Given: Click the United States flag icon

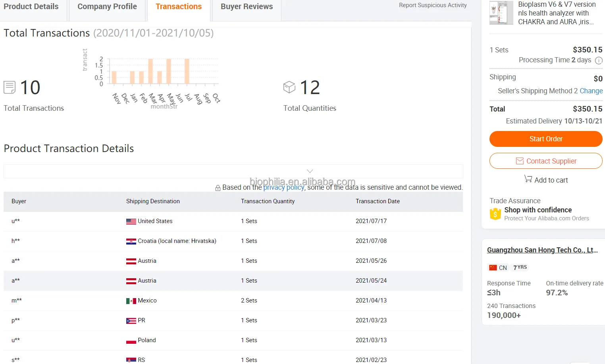Looking at the screenshot, I should [x=131, y=221].
